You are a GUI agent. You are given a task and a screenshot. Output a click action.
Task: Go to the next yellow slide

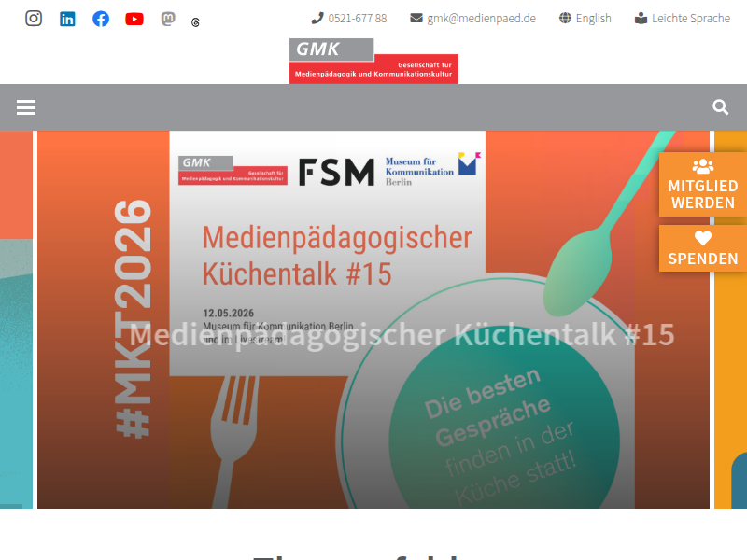point(730,319)
